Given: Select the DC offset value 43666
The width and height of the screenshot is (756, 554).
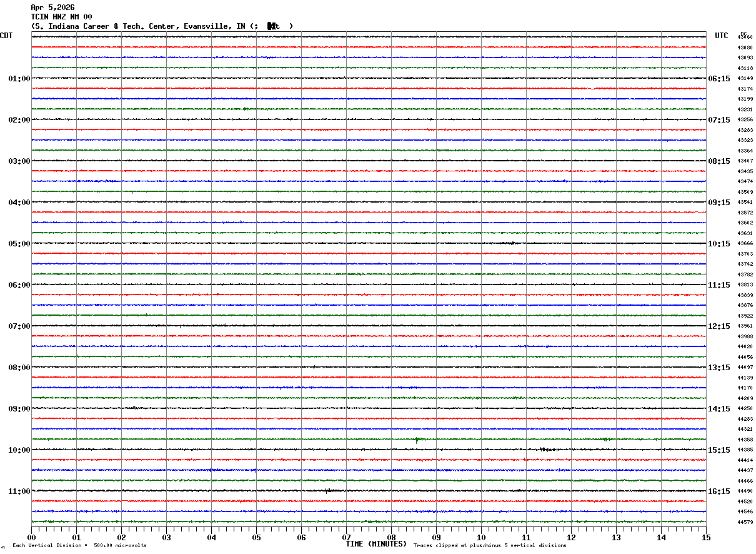Looking at the screenshot, I should (x=745, y=244).
